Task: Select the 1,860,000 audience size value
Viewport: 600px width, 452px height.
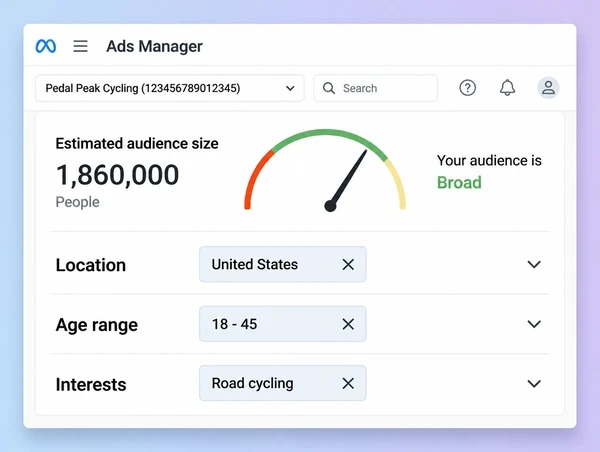Action: [117, 175]
